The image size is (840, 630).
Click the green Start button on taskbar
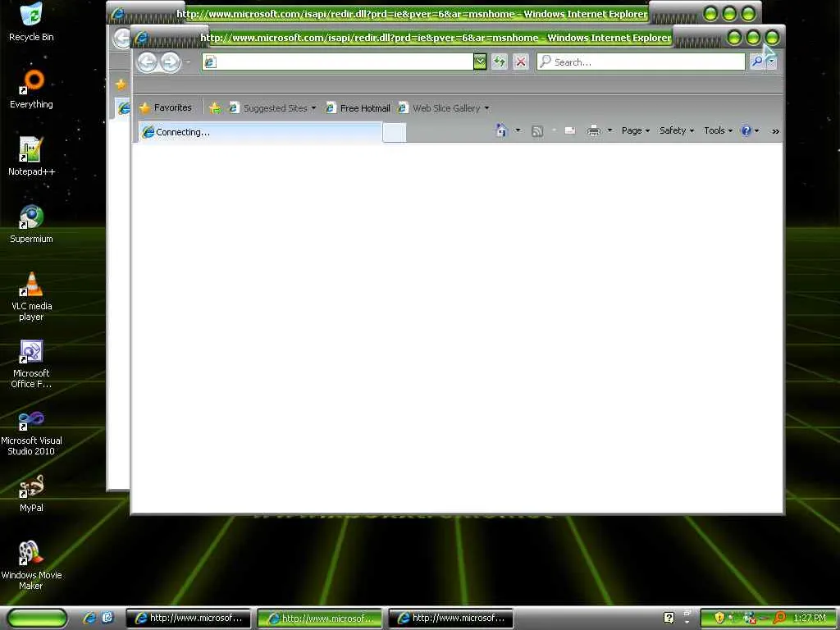point(37,618)
